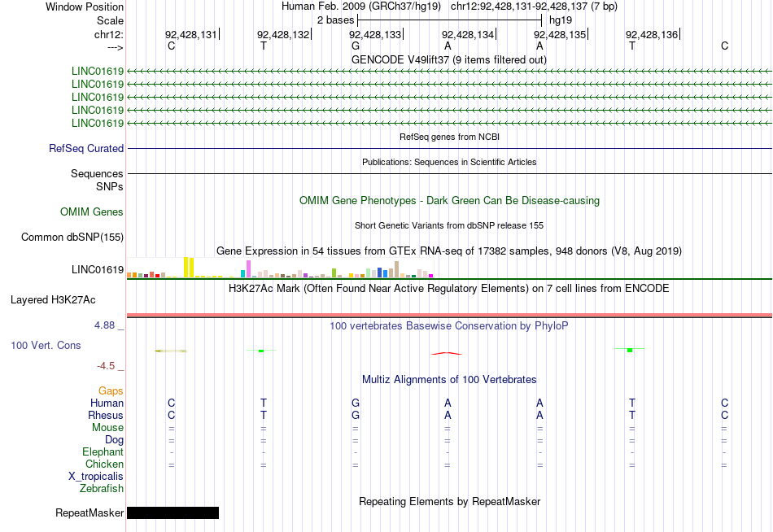Click the RefSeq Curated label
773x532 pixels.
coord(86,148)
